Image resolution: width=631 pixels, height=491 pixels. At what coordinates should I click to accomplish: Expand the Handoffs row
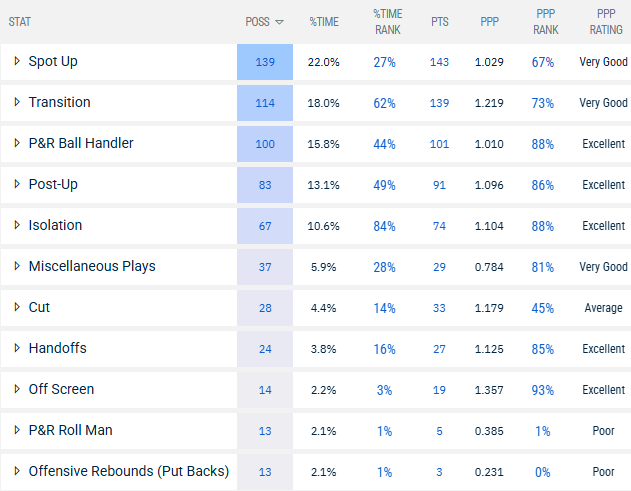coord(17,348)
